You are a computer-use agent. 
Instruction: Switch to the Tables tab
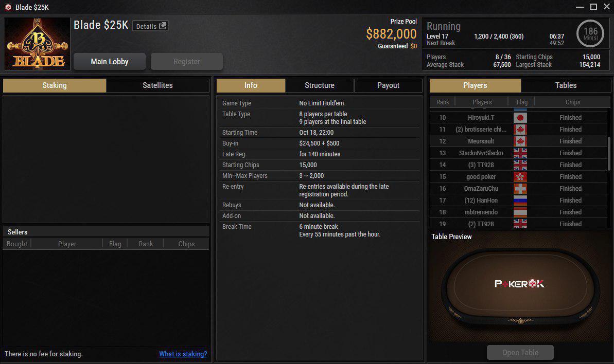(x=566, y=85)
